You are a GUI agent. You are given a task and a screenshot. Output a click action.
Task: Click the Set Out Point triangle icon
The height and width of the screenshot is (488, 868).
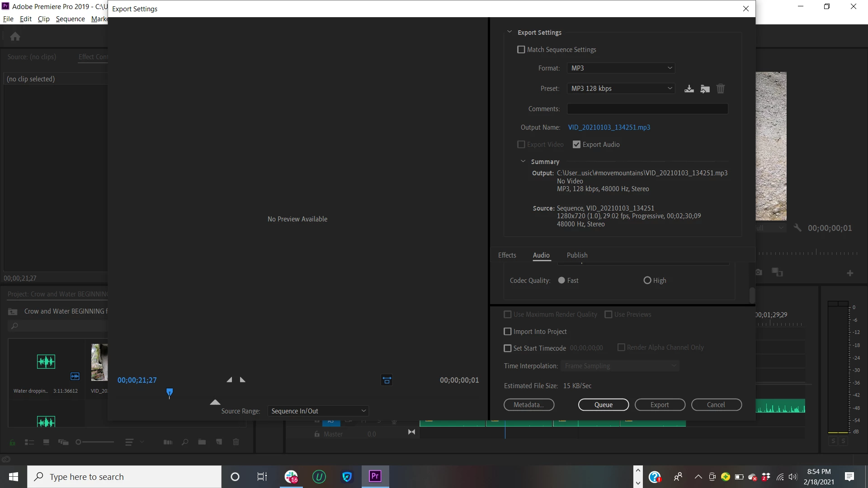click(243, 380)
